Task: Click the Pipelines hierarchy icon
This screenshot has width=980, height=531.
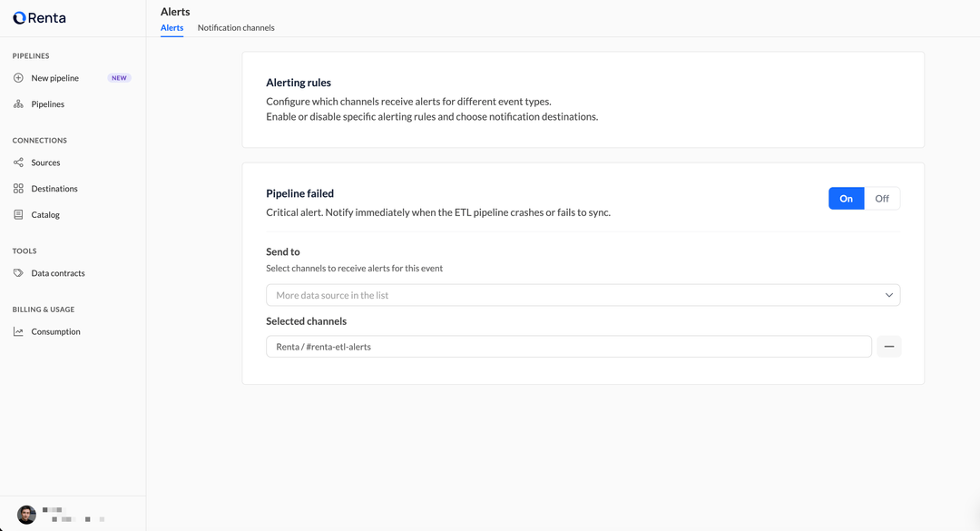Action: click(x=18, y=104)
